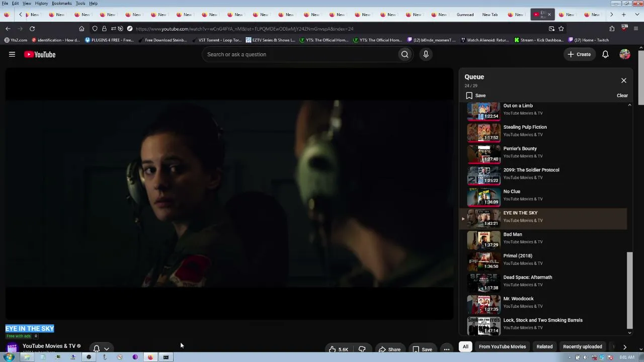Click the taskbar clock
Image resolution: width=644 pixels, height=362 pixels.
(626, 357)
